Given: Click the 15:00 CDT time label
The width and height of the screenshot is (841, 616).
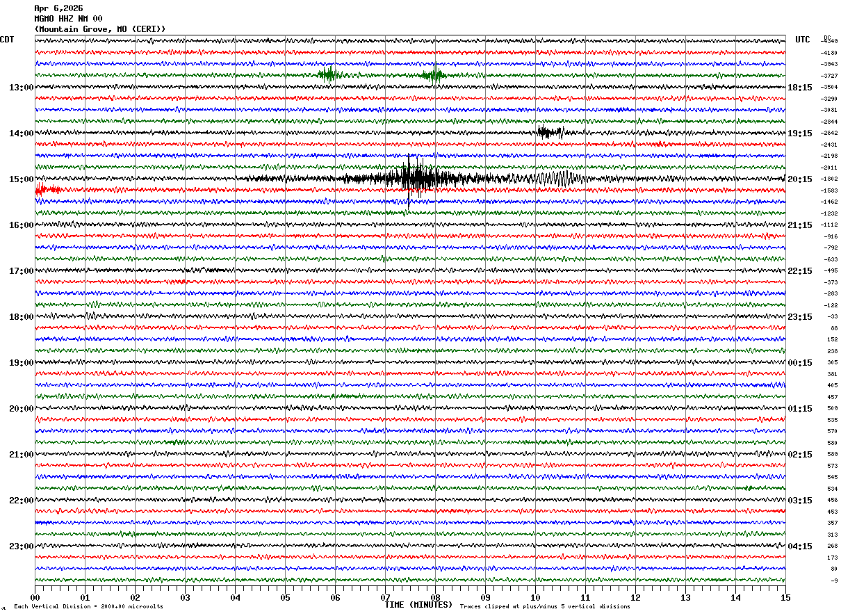Looking at the screenshot, I should click(21, 179).
